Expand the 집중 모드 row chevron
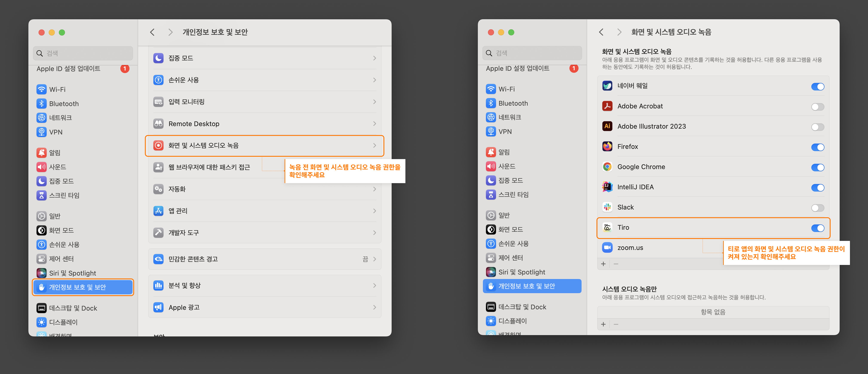This screenshot has width=868, height=374. [374, 58]
